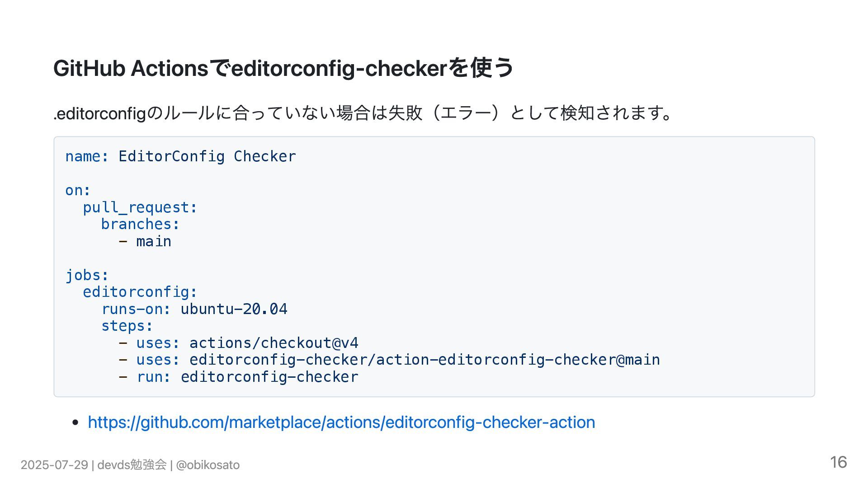Screen dimensions: 868x488
Task: Click the Japanese description sentence below title
Action: pos(363,113)
